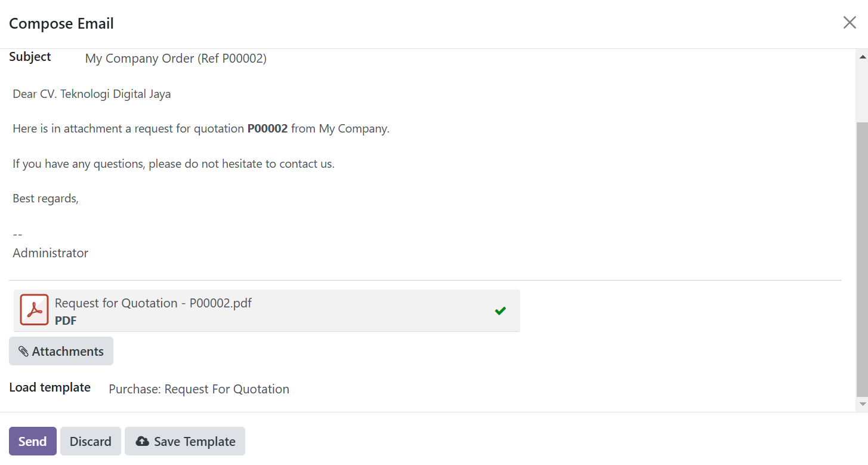Edit the Subject field text
This screenshot has width=868, height=465.
(176, 58)
